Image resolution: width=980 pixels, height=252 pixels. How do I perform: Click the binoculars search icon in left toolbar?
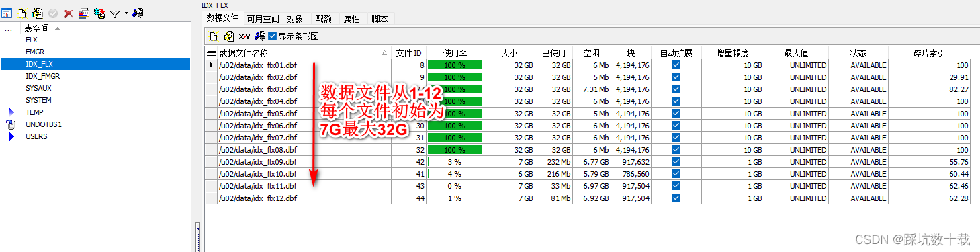tap(138, 13)
